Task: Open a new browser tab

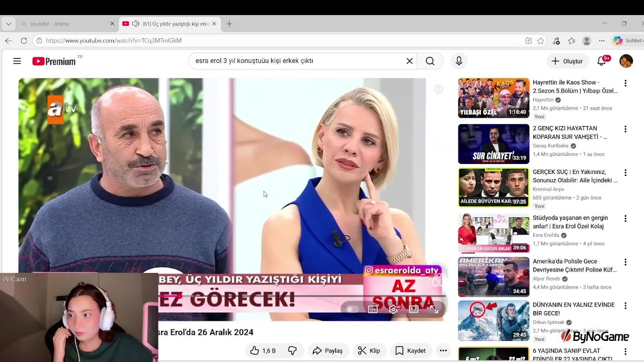Action: (229, 24)
